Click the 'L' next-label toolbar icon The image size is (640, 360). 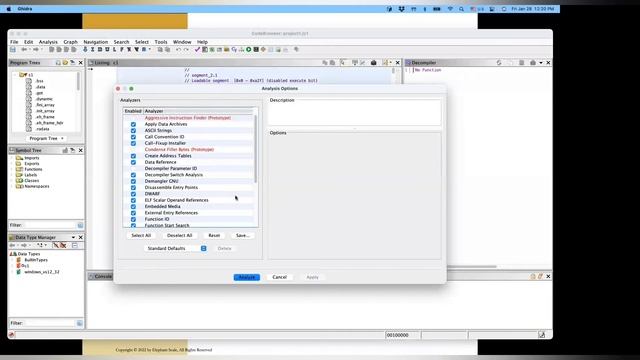115,50
